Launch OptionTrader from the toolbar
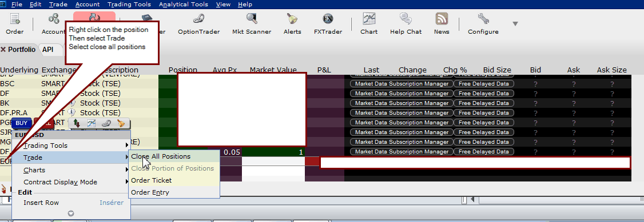This screenshot has height=222, width=644. pos(199,24)
